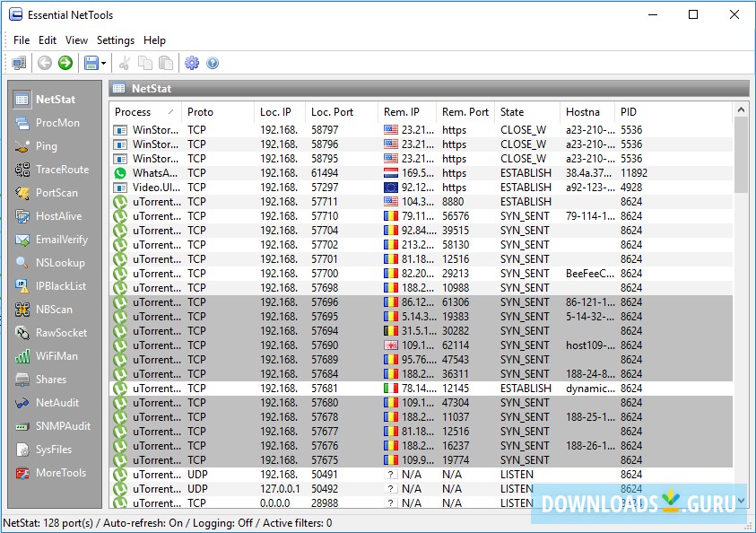Click the settings gear toolbar icon
Image resolution: width=756 pixels, height=533 pixels.
coord(191,63)
